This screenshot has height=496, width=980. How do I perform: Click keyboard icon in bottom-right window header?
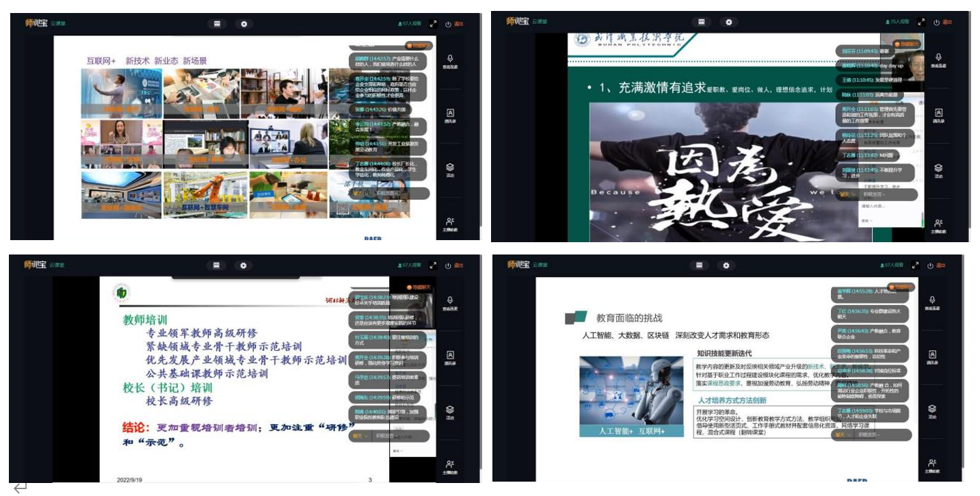pyautogui.click(x=698, y=265)
